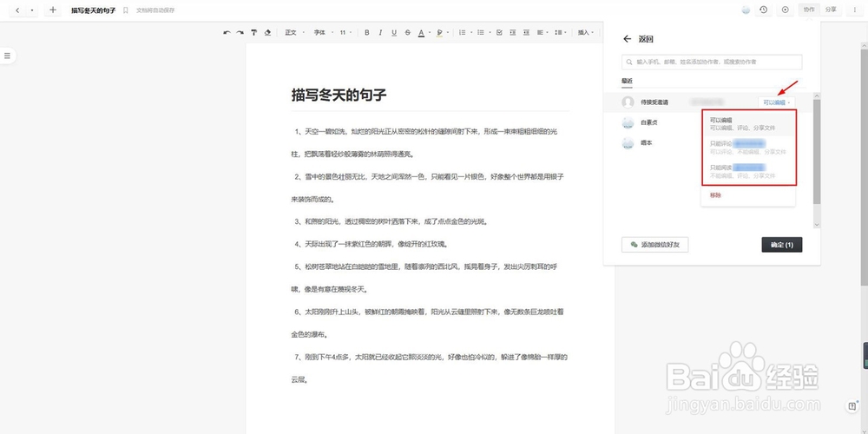Click the scrollbar down arrow in panel

(x=817, y=224)
